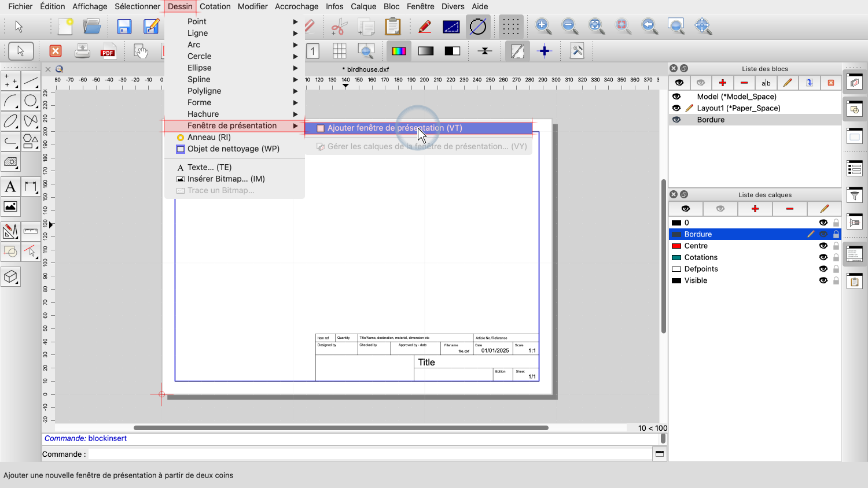The height and width of the screenshot is (488, 868).
Task: Open the Circle tools in left toolbox
Action: click(x=31, y=101)
